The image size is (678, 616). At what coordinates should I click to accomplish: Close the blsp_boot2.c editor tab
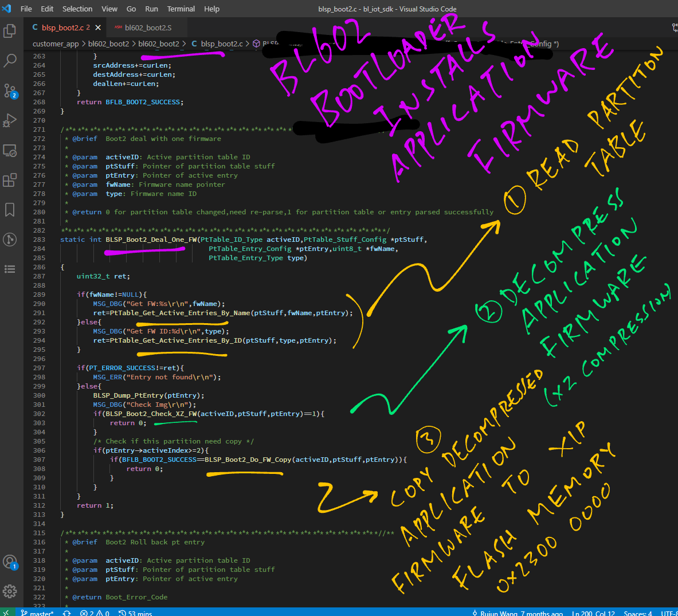(x=98, y=28)
